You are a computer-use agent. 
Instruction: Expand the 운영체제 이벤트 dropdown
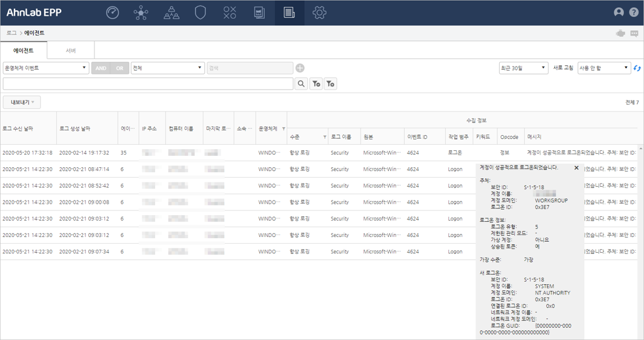point(46,68)
